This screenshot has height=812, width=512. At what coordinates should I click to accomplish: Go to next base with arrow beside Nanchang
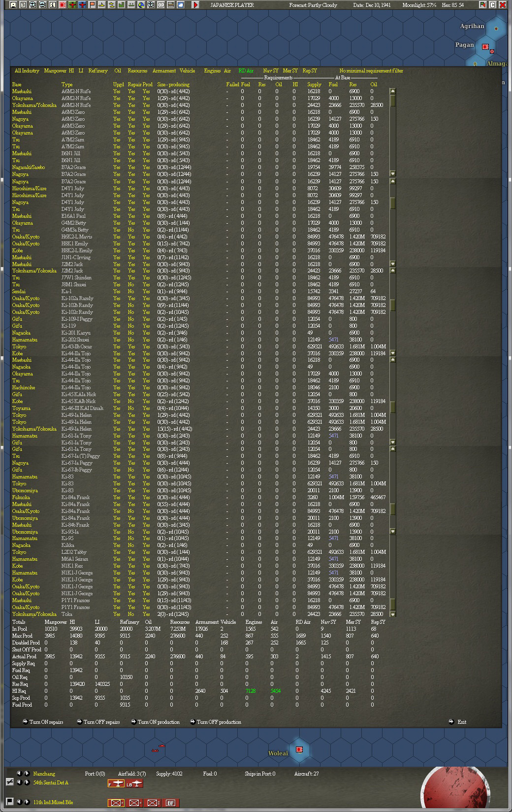click(27, 774)
